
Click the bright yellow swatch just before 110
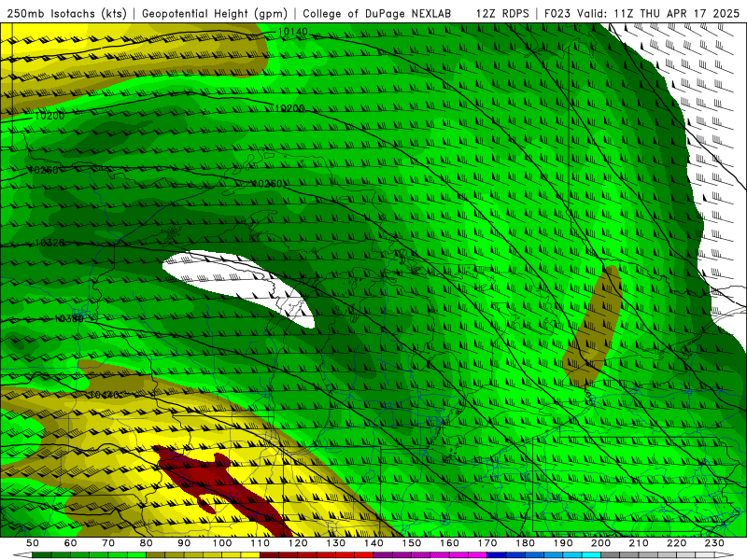coord(250,555)
